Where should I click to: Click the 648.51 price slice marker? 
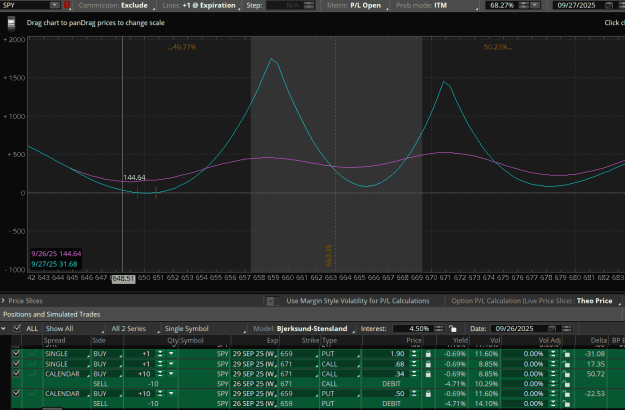tap(123, 279)
